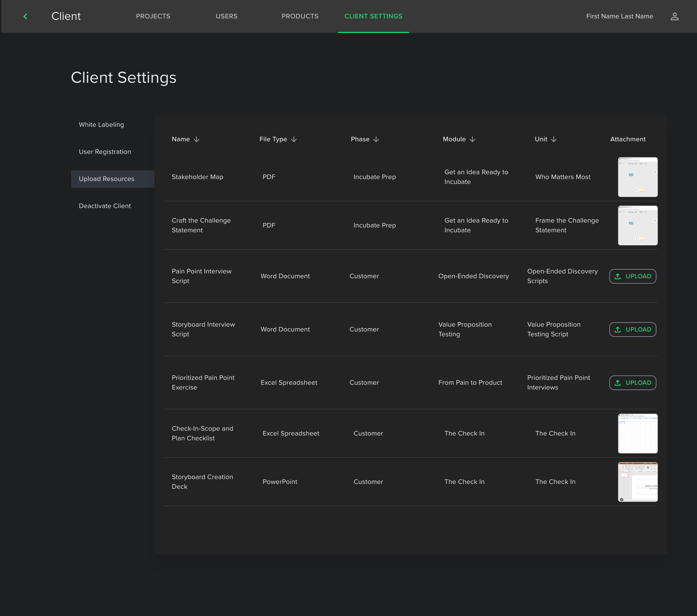Open the user profile icon
Screen dimensions: 697x616
click(x=674, y=16)
